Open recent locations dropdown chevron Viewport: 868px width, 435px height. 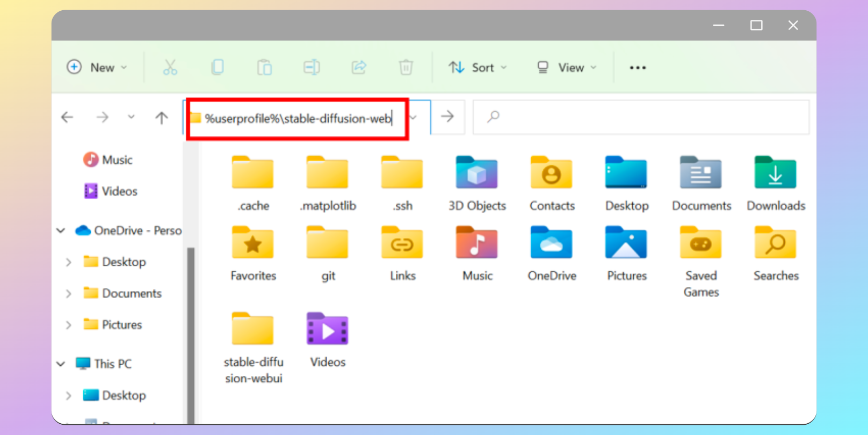click(x=131, y=117)
